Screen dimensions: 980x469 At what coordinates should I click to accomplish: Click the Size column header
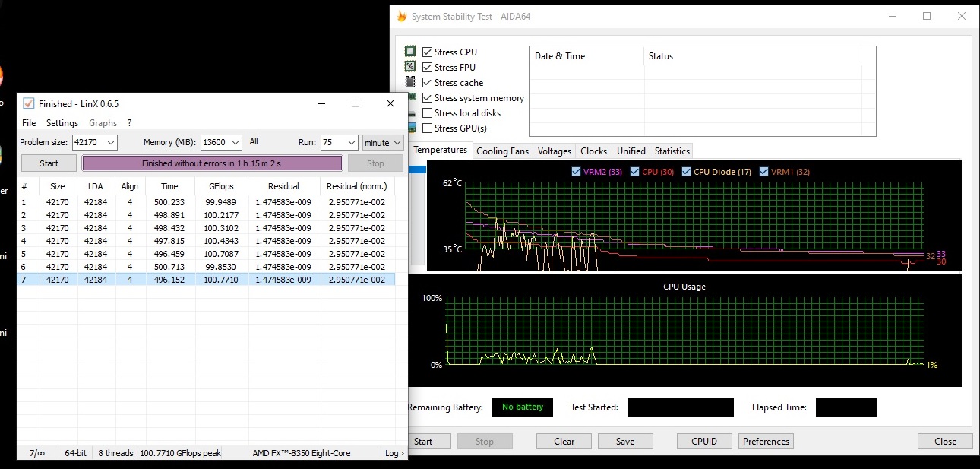[58, 186]
